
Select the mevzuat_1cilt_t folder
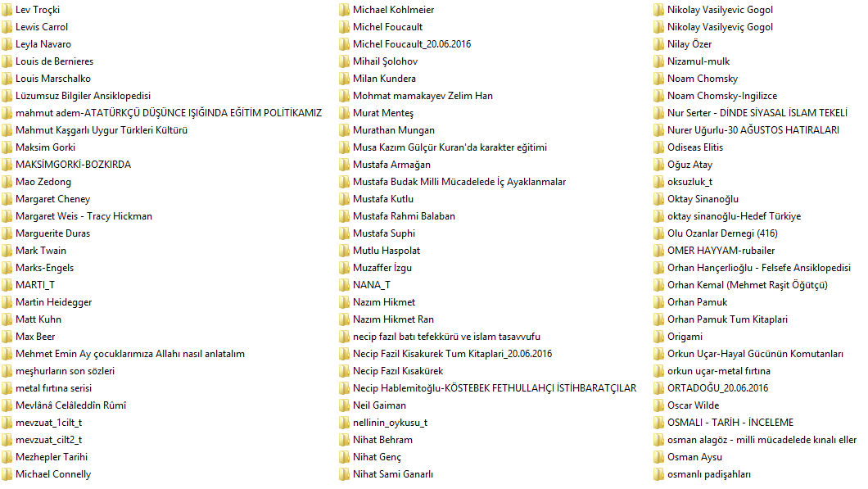48,423
